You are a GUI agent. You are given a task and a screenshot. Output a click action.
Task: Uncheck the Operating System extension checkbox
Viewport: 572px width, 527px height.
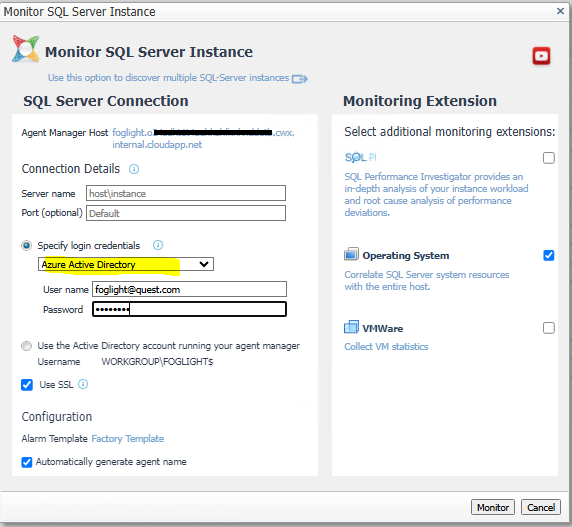549,255
